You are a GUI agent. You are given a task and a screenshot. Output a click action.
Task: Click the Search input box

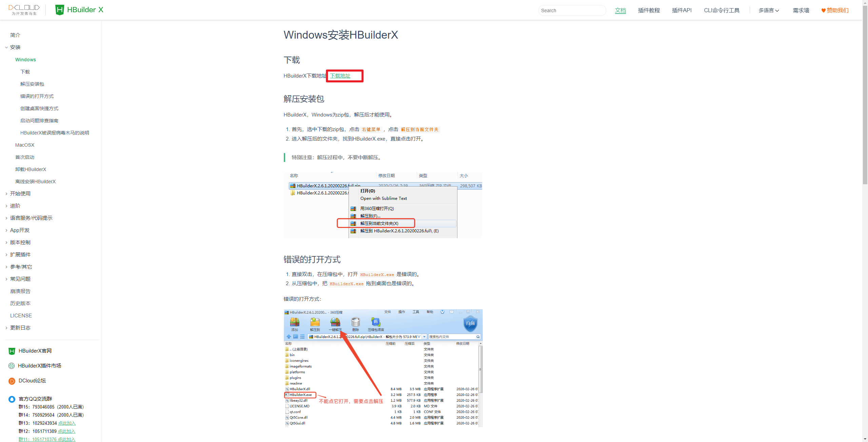tap(572, 10)
